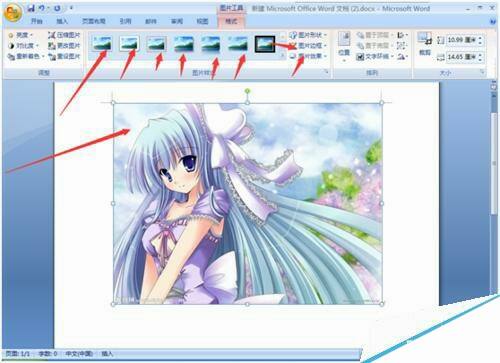Viewport: 500px width, 363px height.
Task: Open the 图片形状 (Picture Shape) menu
Action: pos(308,35)
